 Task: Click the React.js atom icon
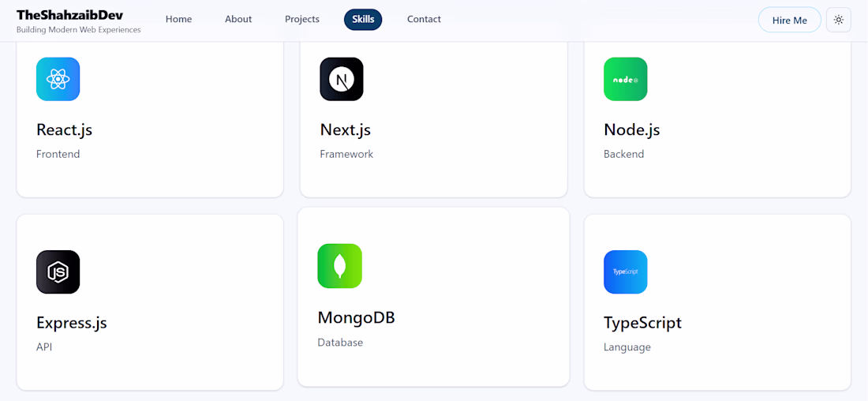point(58,79)
